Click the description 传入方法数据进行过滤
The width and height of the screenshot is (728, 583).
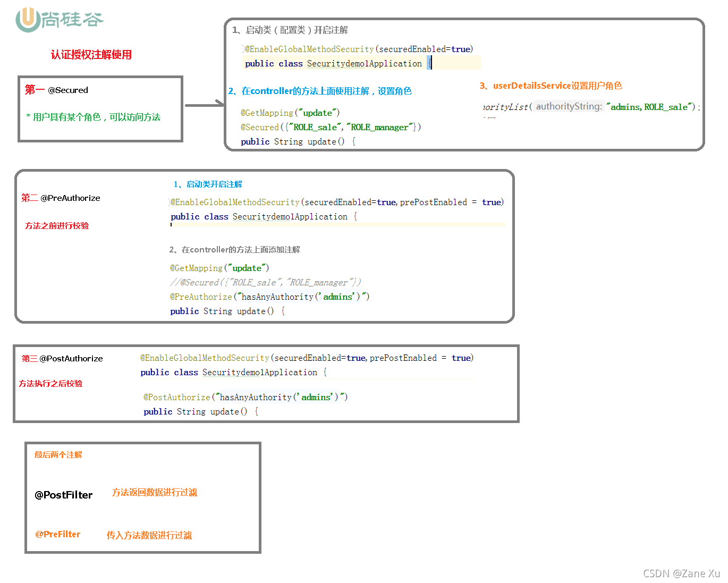click(x=149, y=535)
